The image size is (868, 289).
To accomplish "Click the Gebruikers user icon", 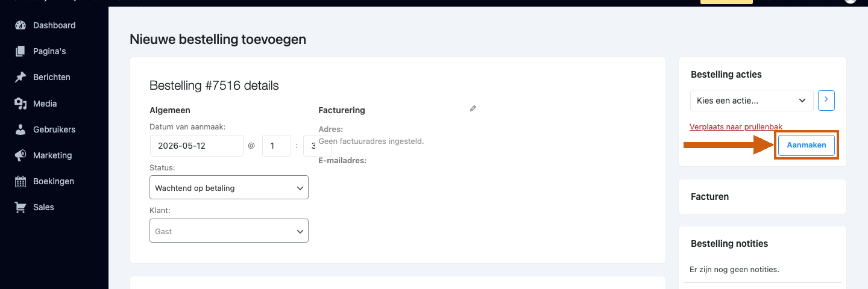I will coord(20,129).
